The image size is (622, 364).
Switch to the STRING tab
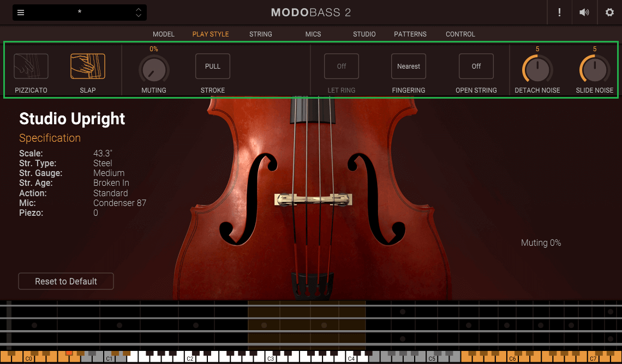[x=261, y=34]
